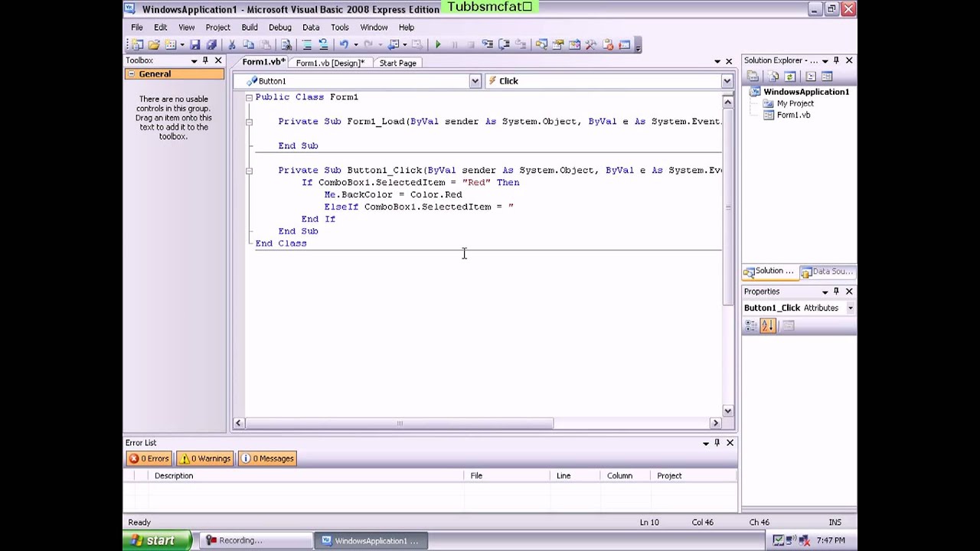
Task: Click the Cut scissors icon
Action: coord(231,45)
